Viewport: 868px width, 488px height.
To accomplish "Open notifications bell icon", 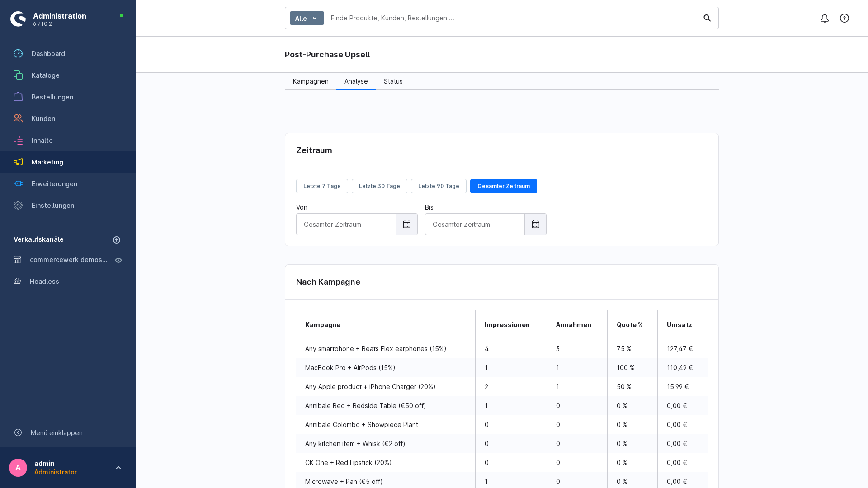I will click(825, 19).
